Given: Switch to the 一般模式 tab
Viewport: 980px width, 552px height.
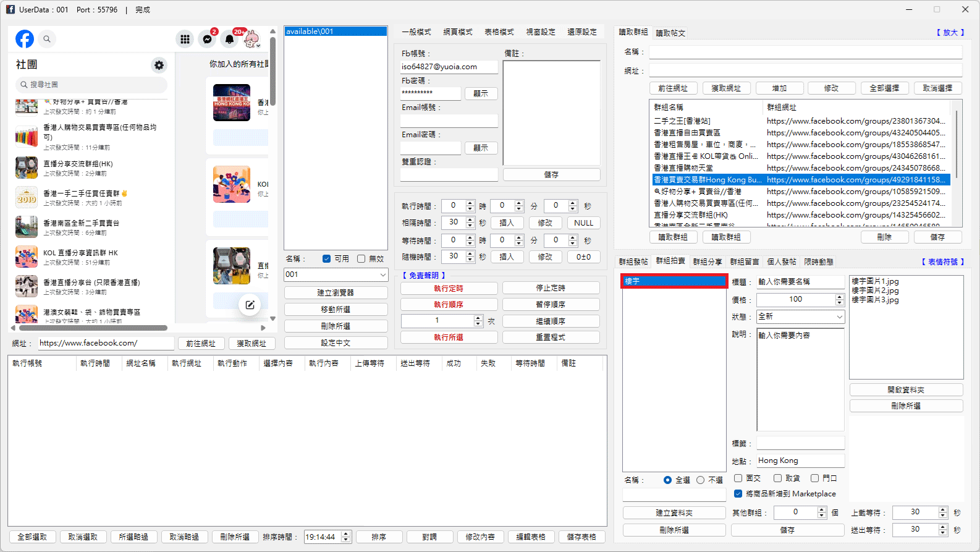Looking at the screenshot, I should [x=416, y=32].
